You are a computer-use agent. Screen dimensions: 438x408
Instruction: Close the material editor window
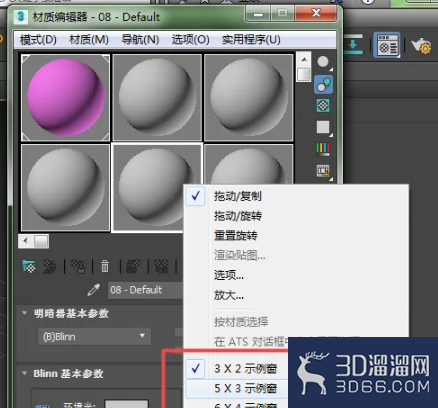(x=316, y=13)
